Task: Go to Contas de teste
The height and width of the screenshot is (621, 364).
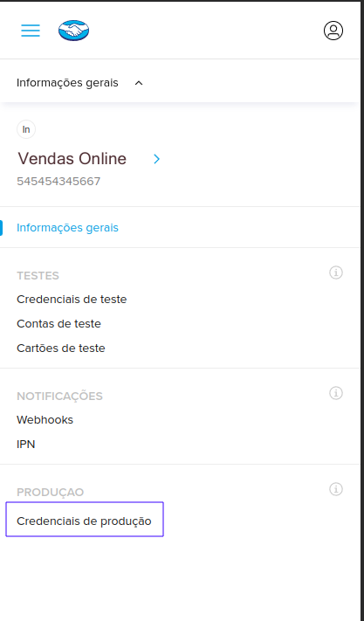Action: [x=58, y=323]
